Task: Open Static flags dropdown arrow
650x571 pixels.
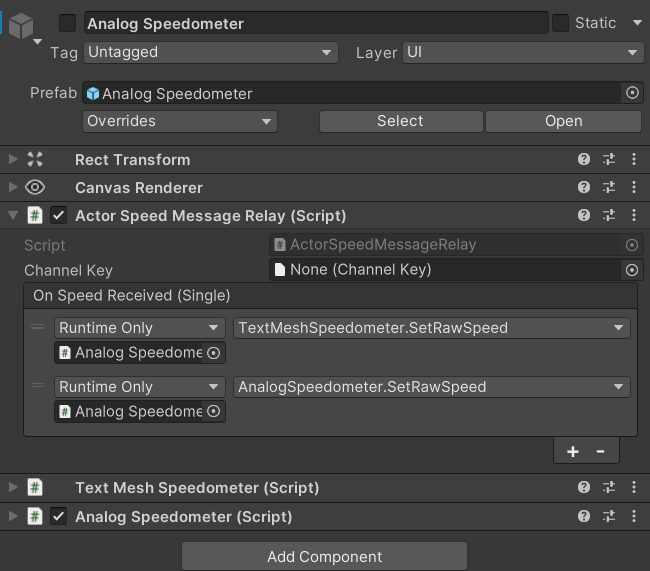Action: (x=637, y=23)
